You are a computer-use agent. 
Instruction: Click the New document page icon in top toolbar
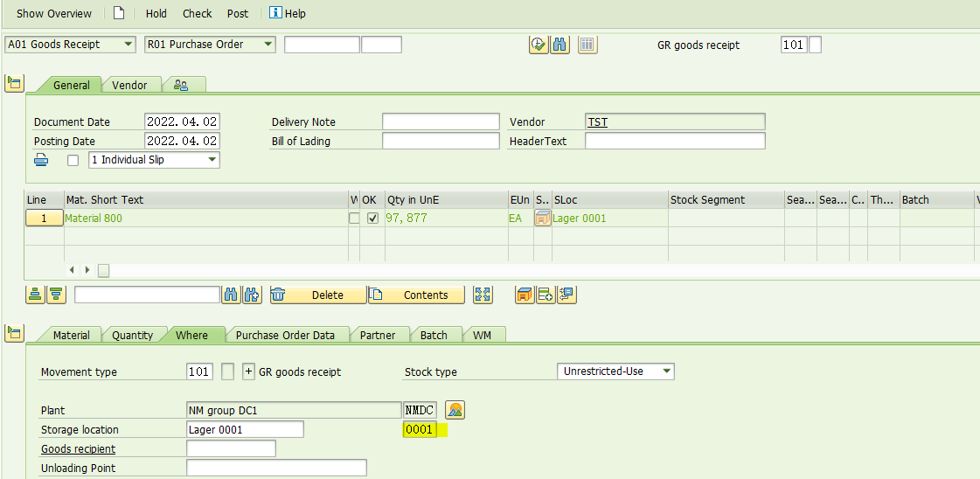tap(119, 13)
